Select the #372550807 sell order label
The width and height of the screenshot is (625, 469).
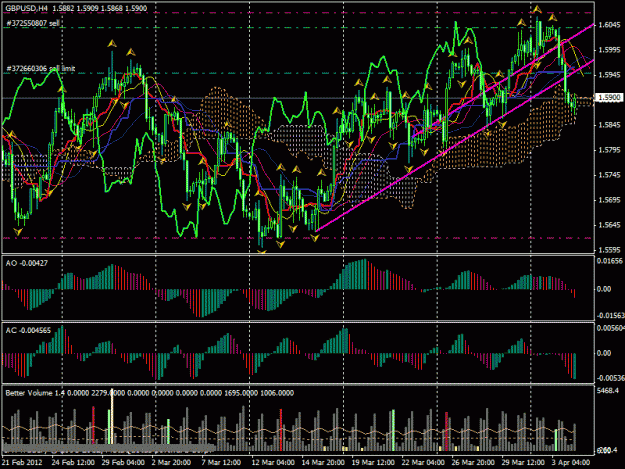click(x=33, y=24)
